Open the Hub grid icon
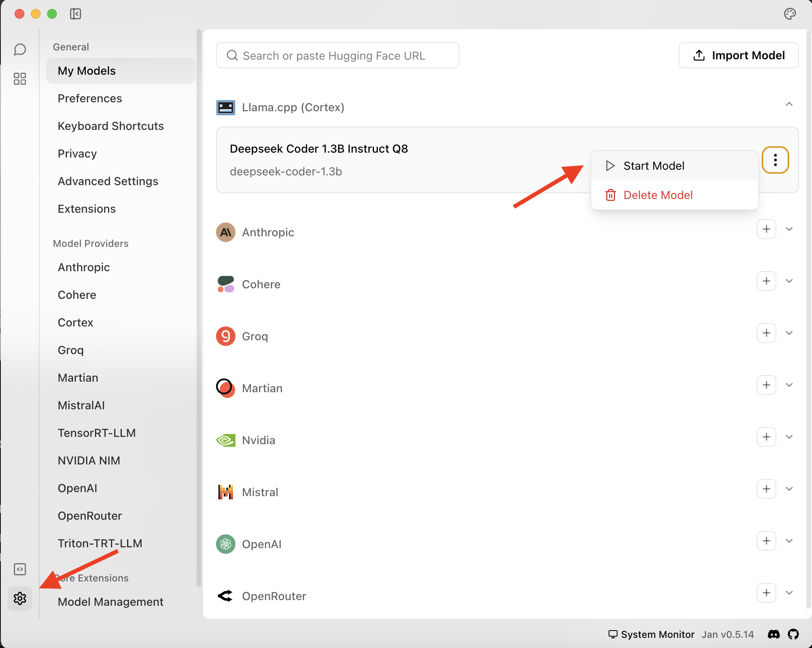This screenshot has width=812, height=648. coord(20,79)
